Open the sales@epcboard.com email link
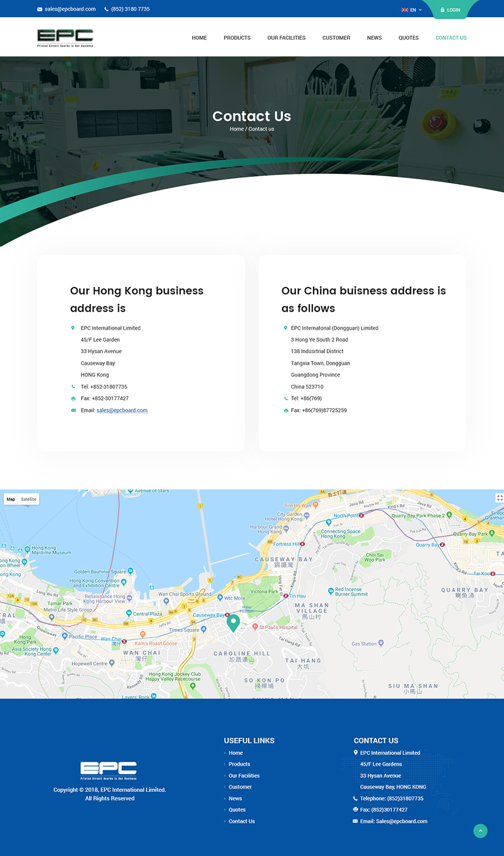Viewport: 504px width, 856px height. tap(122, 410)
